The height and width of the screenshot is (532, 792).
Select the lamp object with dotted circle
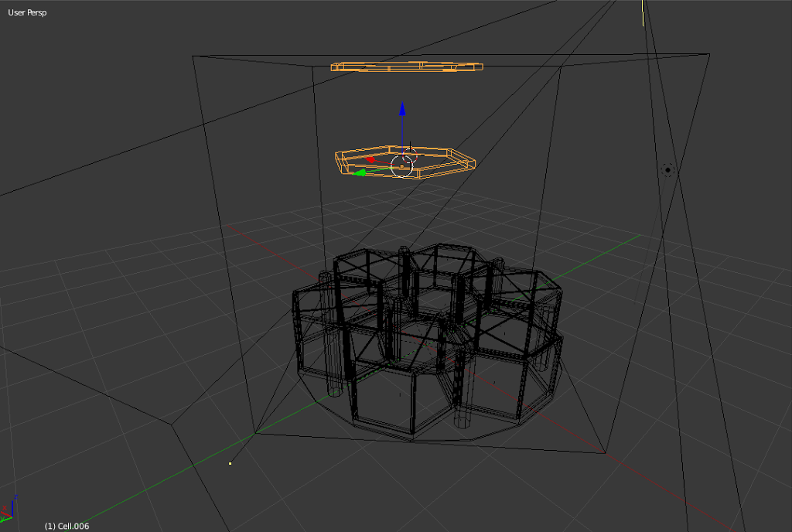pos(668,169)
